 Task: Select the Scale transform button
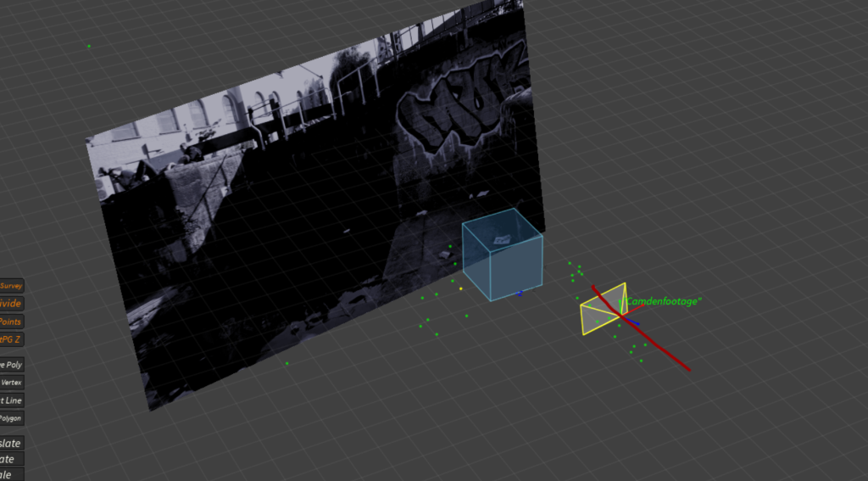click(12, 475)
